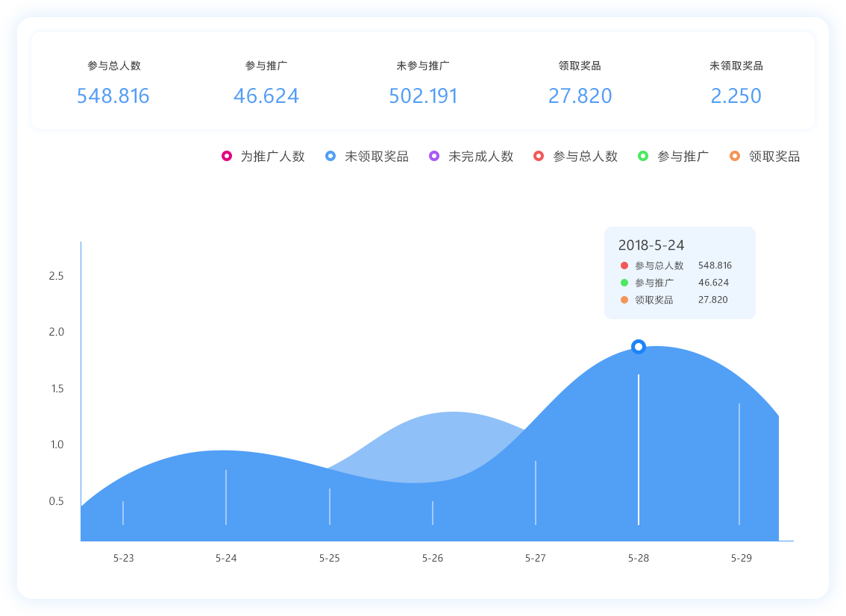Viewport: 846px width, 616px height.
Task: Click the 5-25 date axis label
Action: click(x=329, y=559)
